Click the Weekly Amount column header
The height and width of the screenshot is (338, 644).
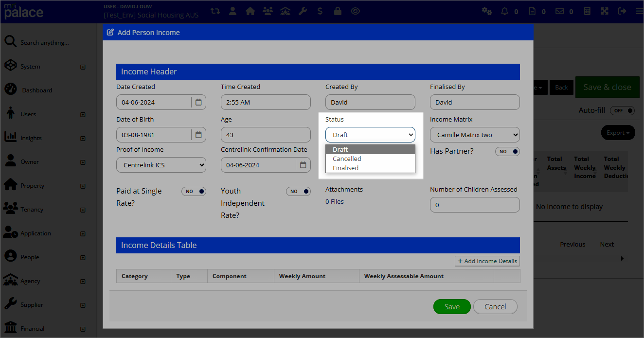point(317,276)
